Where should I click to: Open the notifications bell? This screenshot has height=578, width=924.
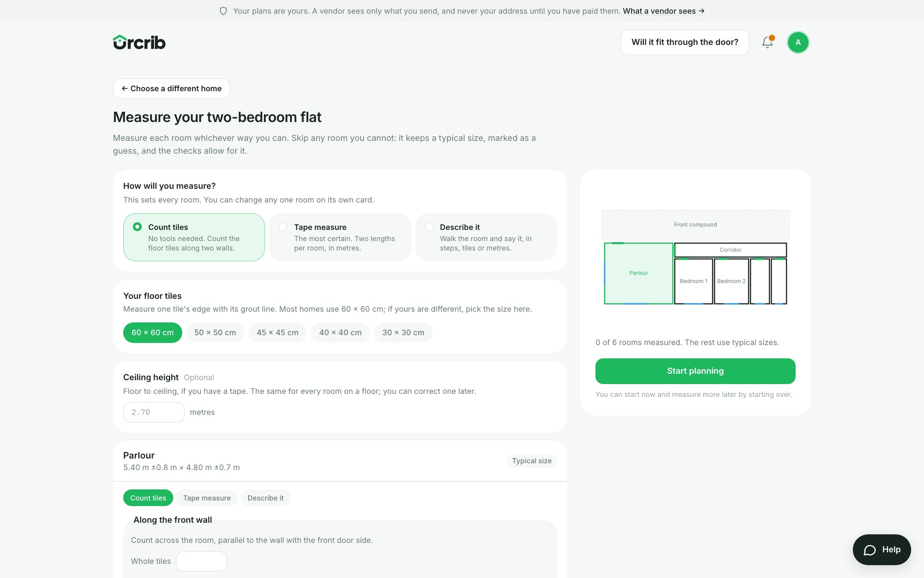pyautogui.click(x=767, y=42)
